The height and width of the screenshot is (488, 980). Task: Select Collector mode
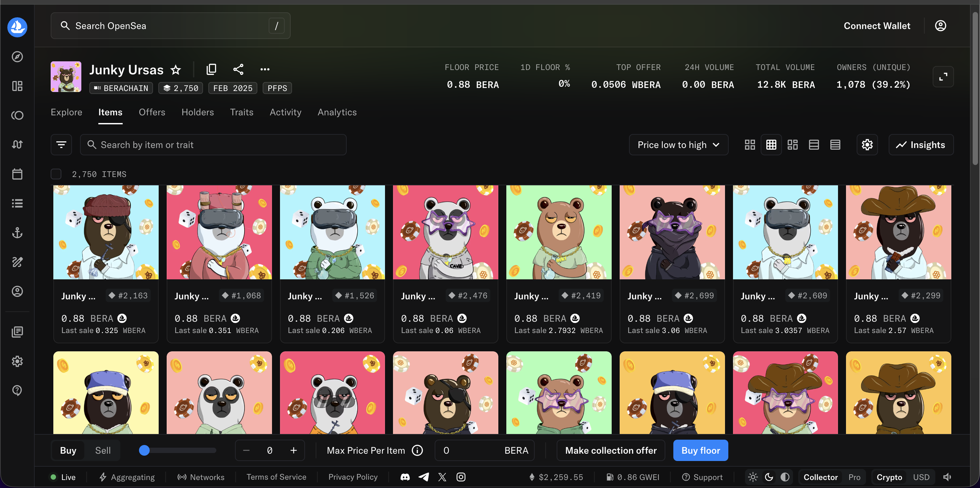pyautogui.click(x=821, y=477)
